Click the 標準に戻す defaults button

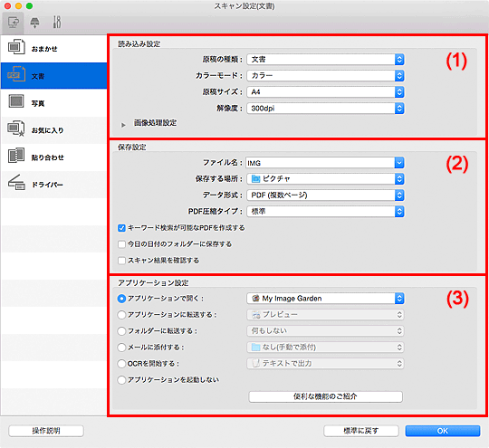point(361,431)
